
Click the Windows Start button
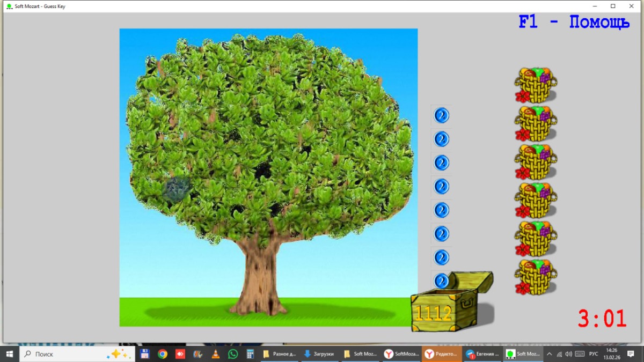(10, 354)
